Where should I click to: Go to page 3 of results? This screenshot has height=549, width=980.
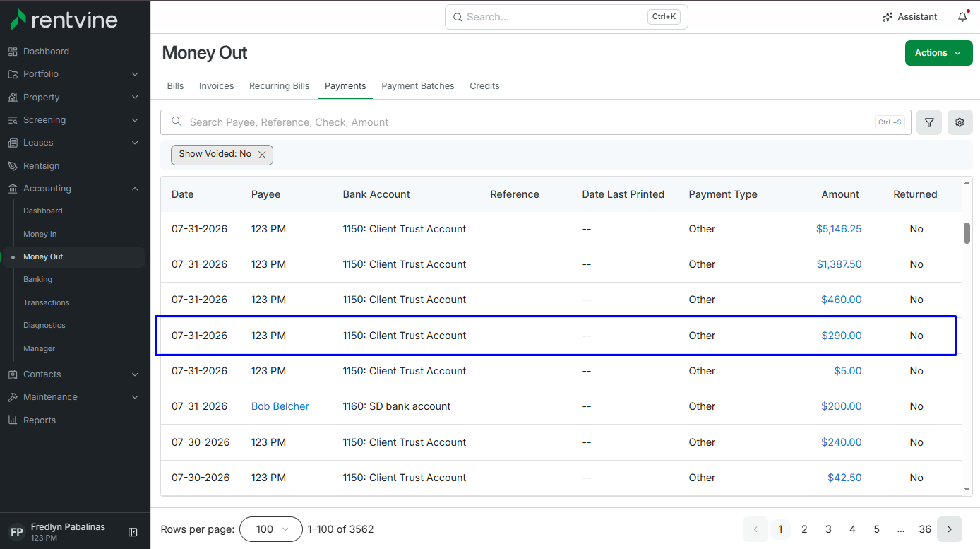828,529
